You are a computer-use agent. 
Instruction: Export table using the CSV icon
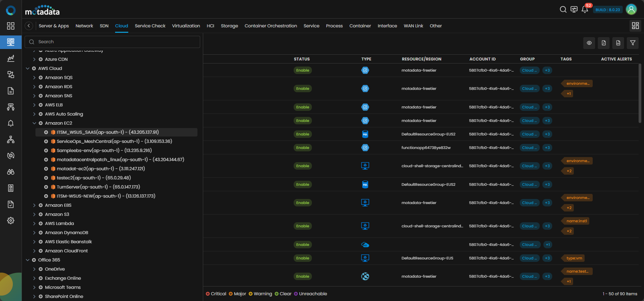click(x=618, y=43)
